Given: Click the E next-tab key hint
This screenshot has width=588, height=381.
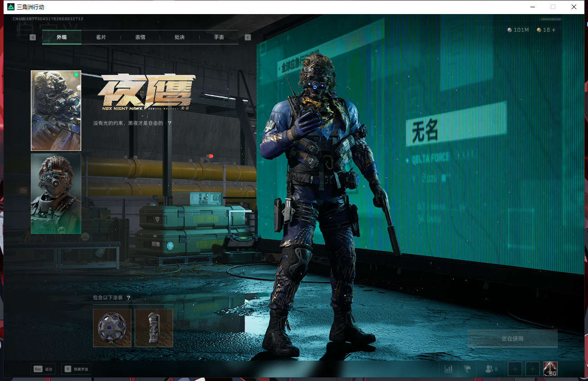Looking at the screenshot, I should point(248,37).
